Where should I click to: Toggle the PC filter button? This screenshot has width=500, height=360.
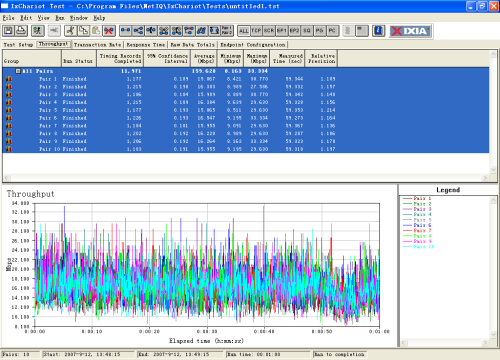[x=332, y=31]
